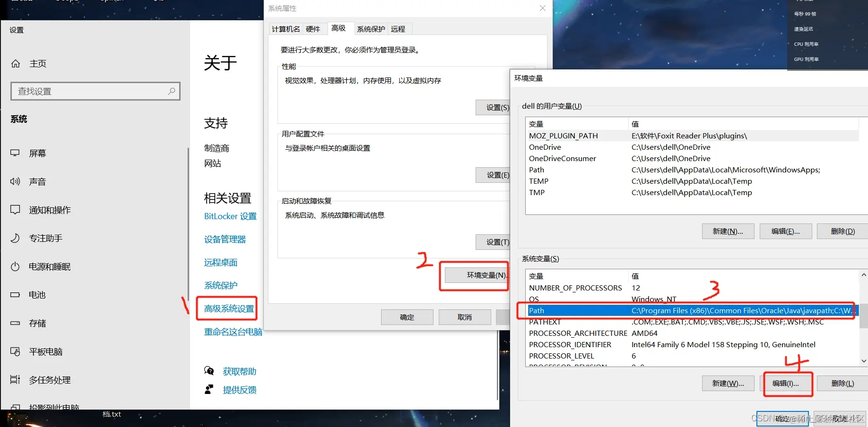868x427 pixels.
Task: Select the MOZ_PLUGIN_PATH user variable row
Action: (694, 136)
